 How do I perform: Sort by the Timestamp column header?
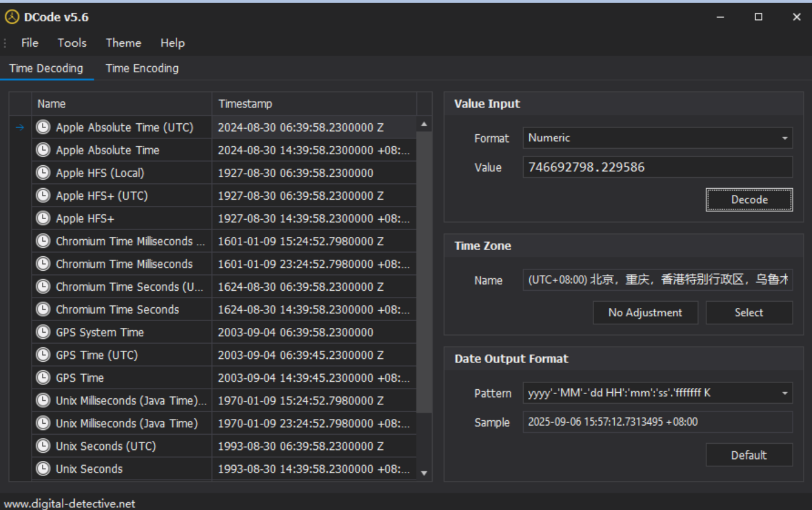pyautogui.click(x=314, y=104)
